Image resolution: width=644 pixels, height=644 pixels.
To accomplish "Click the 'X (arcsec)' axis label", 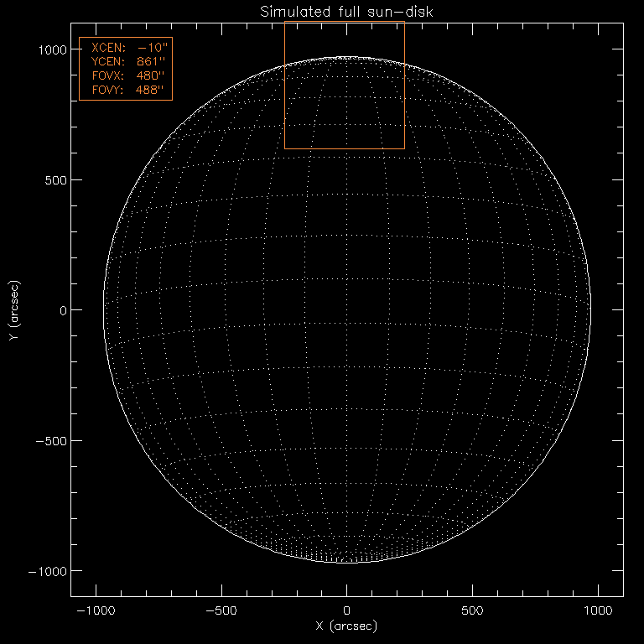I will 346,626.
